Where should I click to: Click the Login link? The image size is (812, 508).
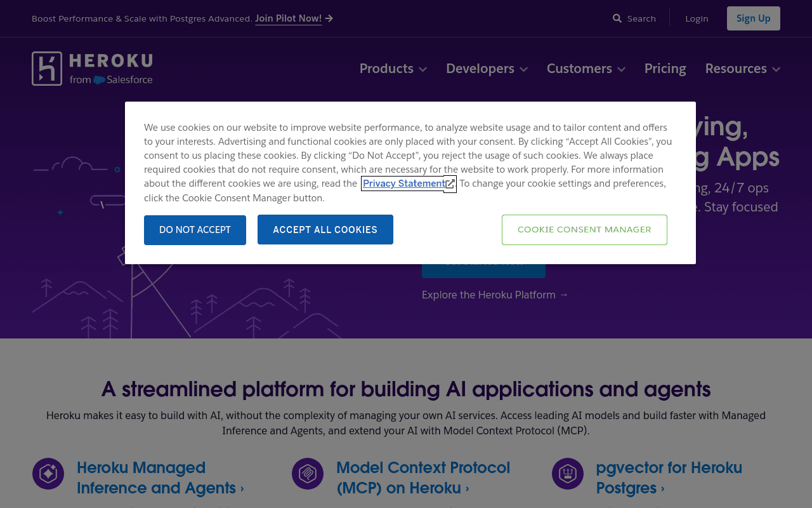tap(697, 18)
